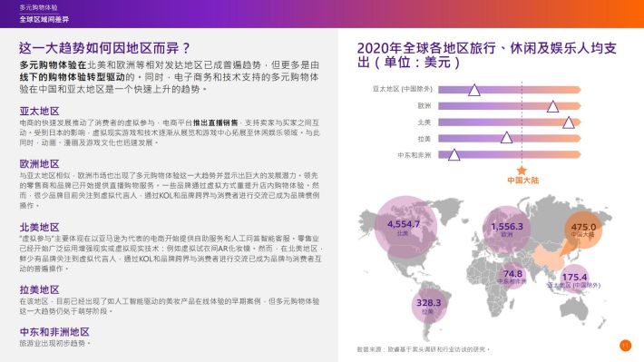Select the orange 475.0 中国大陆 bubble
The width and height of the screenshot is (644, 362).
tap(583, 230)
